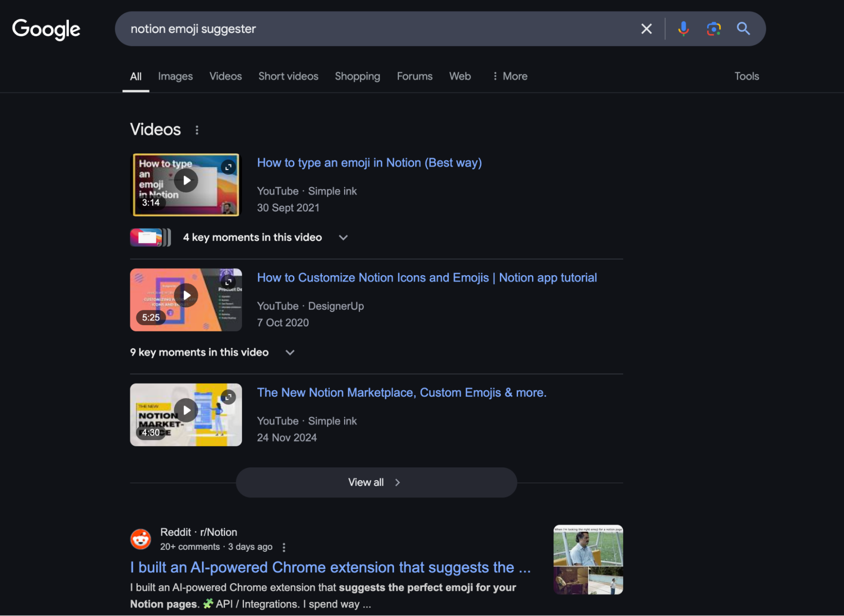Open the key moments thumbnail stack
The height and width of the screenshot is (616, 844).
[150, 237]
